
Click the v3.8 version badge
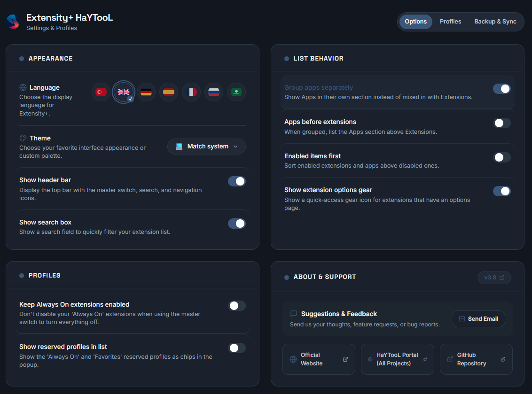coord(494,278)
